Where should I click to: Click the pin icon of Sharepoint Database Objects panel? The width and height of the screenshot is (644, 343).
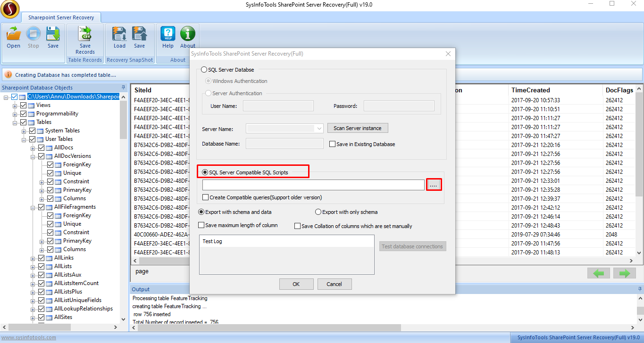point(124,88)
